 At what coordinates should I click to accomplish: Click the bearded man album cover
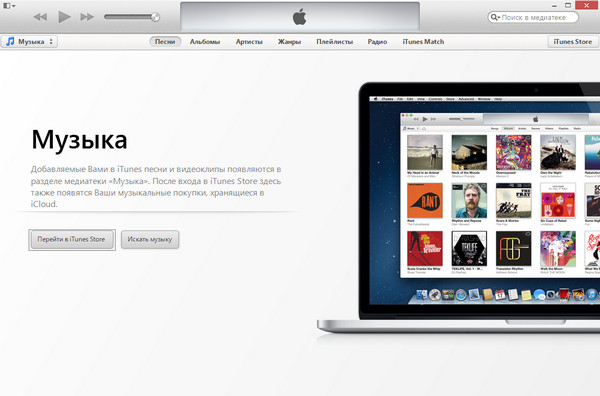point(469,200)
